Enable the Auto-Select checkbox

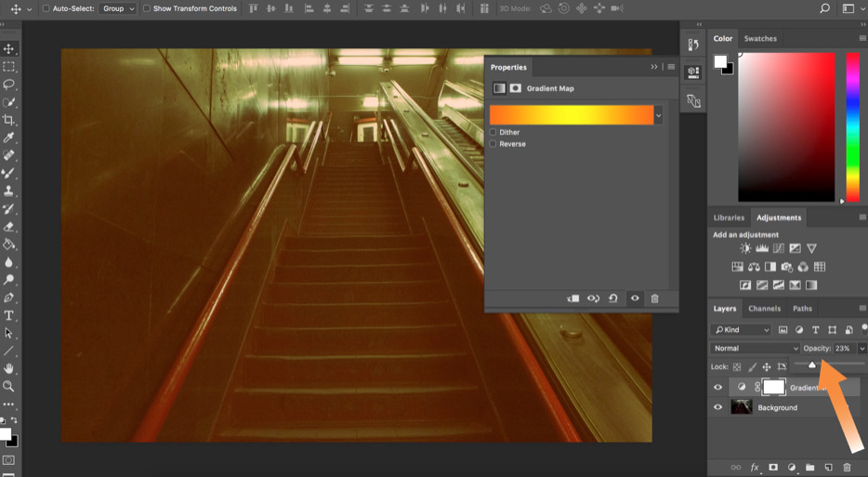[x=46, y=8]
